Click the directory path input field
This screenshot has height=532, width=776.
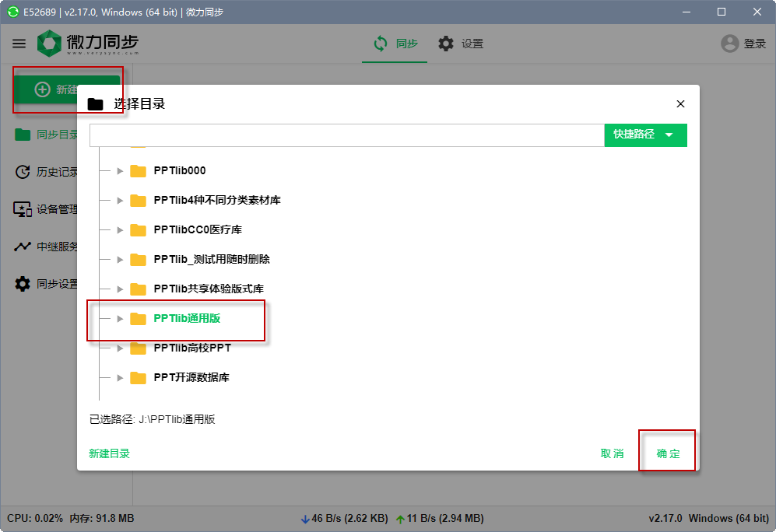347,135
